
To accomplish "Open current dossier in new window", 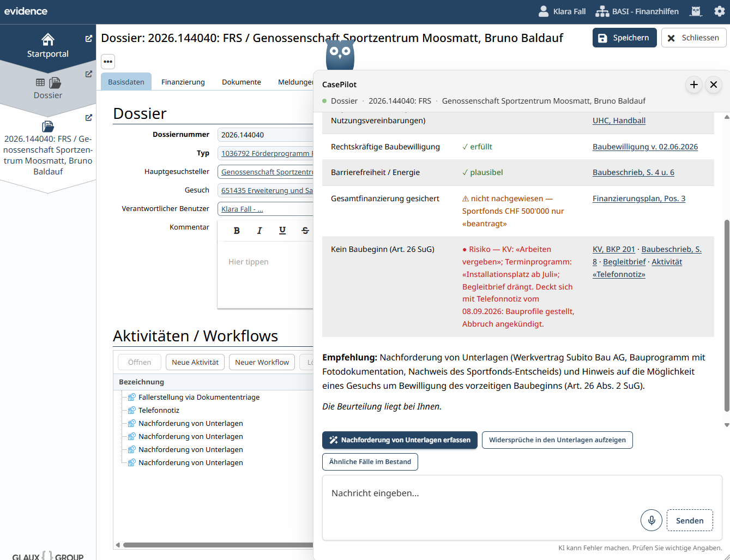I will click(x=89, y=117).
